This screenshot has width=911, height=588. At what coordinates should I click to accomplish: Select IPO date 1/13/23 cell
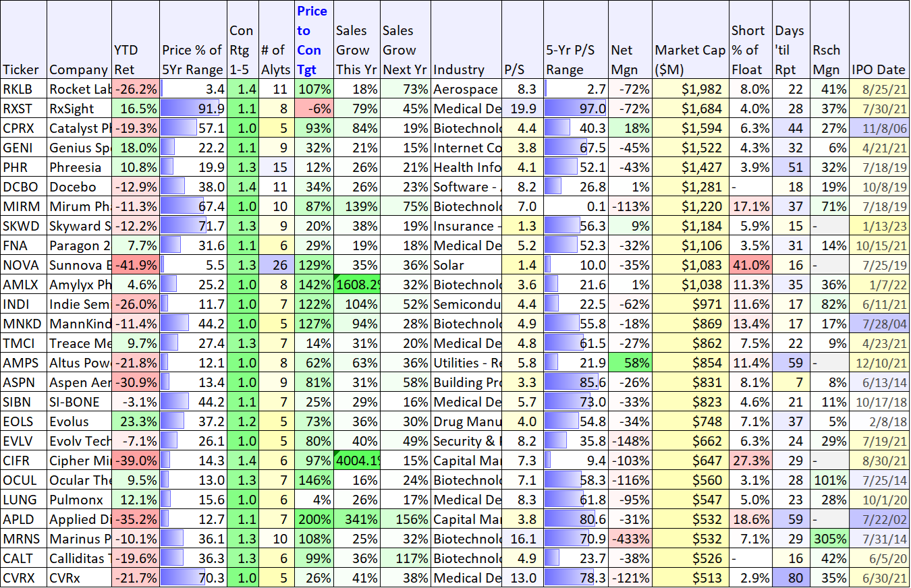879,226
